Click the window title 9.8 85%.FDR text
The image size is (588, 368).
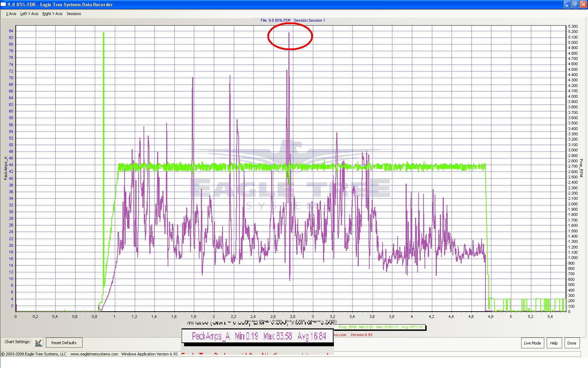click(61, 5)
